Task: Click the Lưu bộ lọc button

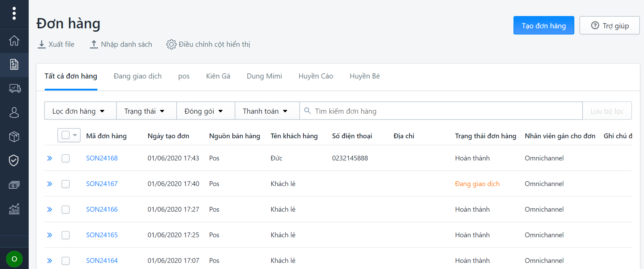Action: [607, 111]
